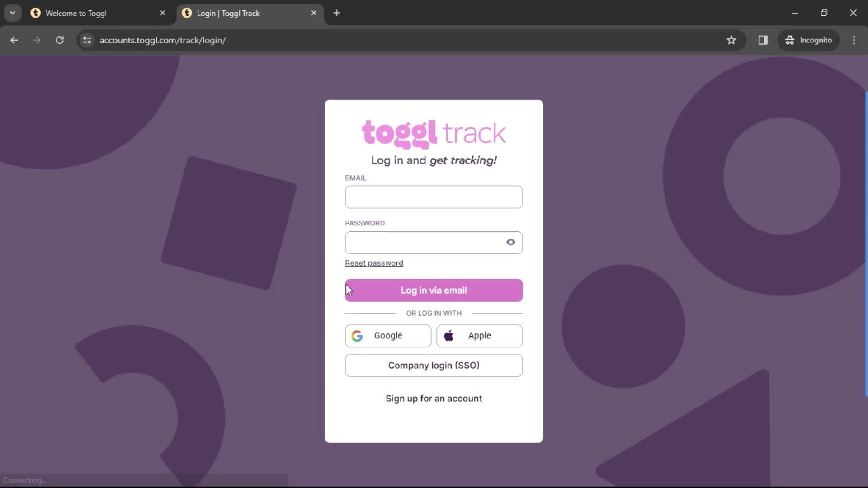Close the Login | Toggl Track tab
The height and width of the screenshot is (488, 868).
(314, 13)
